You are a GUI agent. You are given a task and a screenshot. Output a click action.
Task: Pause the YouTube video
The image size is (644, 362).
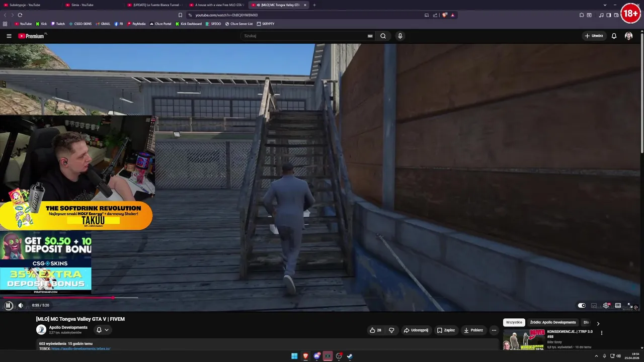tap(9, 305)
